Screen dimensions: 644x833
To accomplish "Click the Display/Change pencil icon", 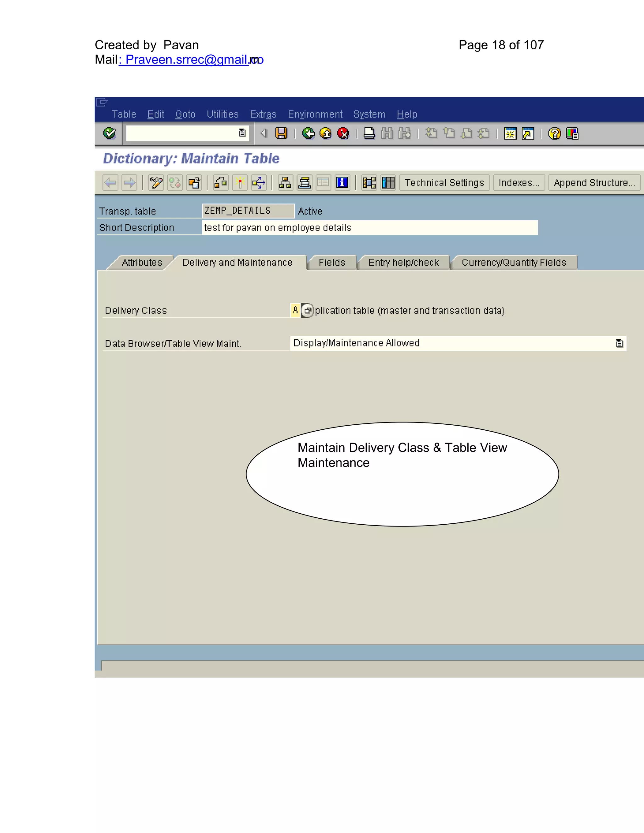I will (x=156, y=183).
